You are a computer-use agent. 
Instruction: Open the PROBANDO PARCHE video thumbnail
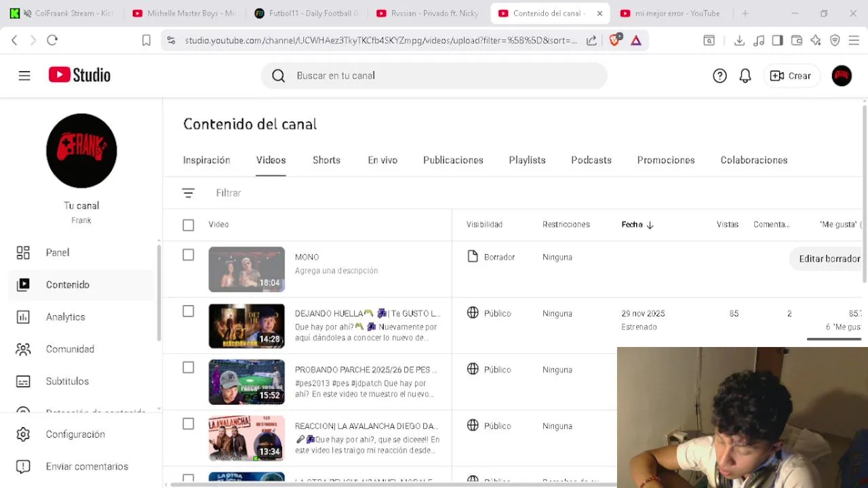coord(247,382)
